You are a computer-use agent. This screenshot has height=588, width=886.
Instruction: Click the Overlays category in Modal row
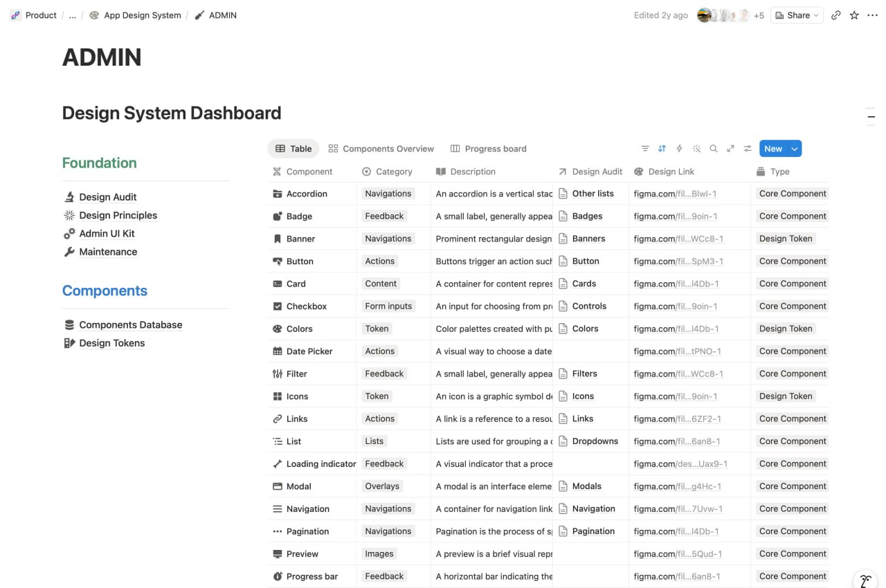(x=382, y=486)
